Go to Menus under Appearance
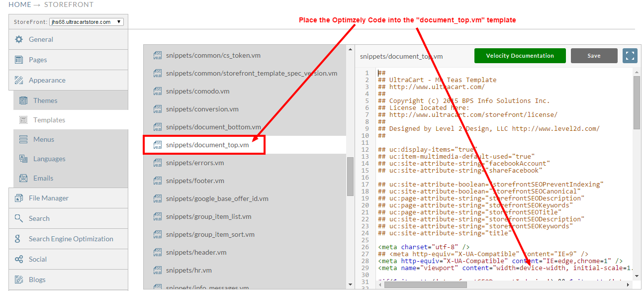Viewport: 644px width, 291px height. pyautogui.click(x=71, y=139)
